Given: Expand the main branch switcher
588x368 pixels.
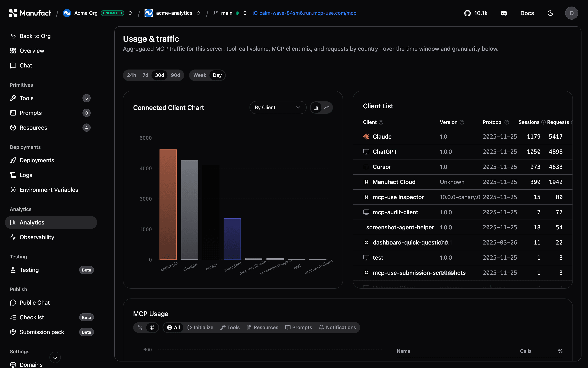Looking at the screenshot, I should click(245, 13).
